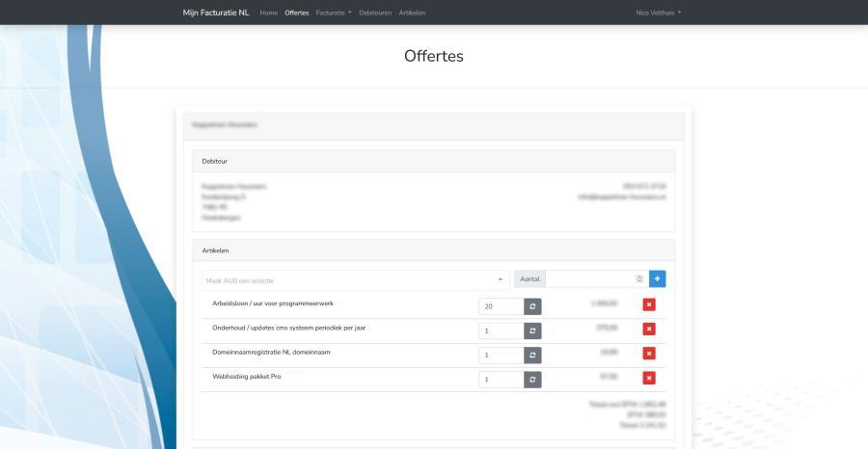Go to the Home page
The width and height of the screenshot is (868, 449).
point(269,13)
